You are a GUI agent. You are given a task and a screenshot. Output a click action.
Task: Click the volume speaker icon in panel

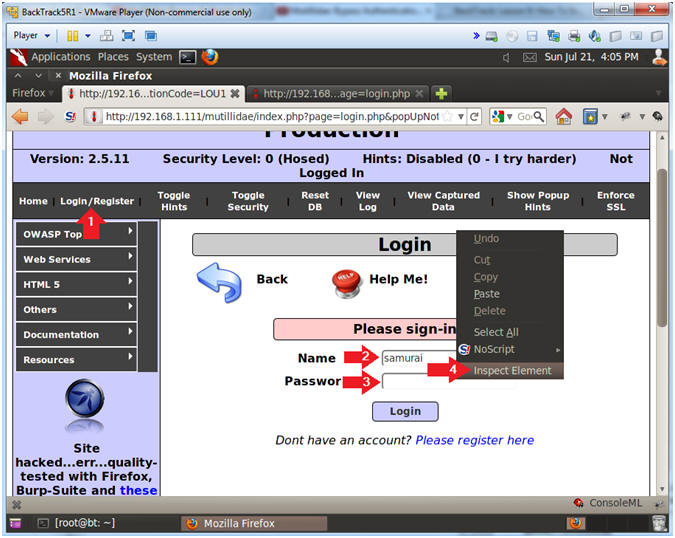(506, 57)
